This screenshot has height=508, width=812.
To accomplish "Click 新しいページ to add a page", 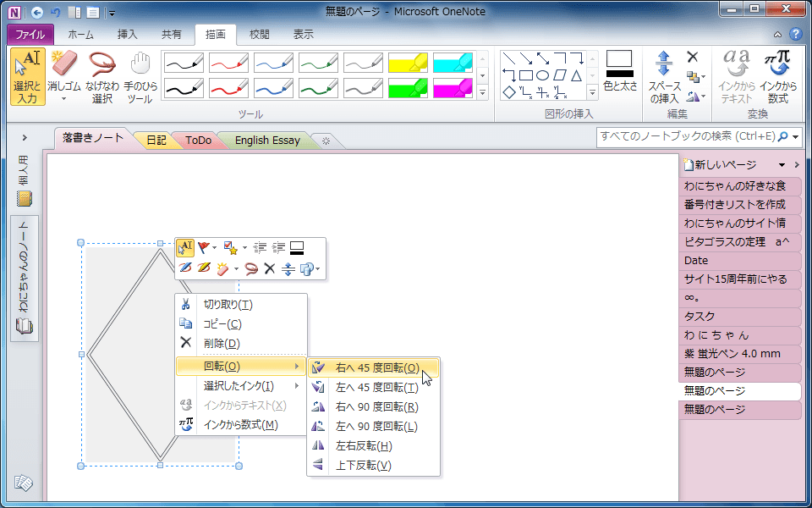I will [721, 165].
